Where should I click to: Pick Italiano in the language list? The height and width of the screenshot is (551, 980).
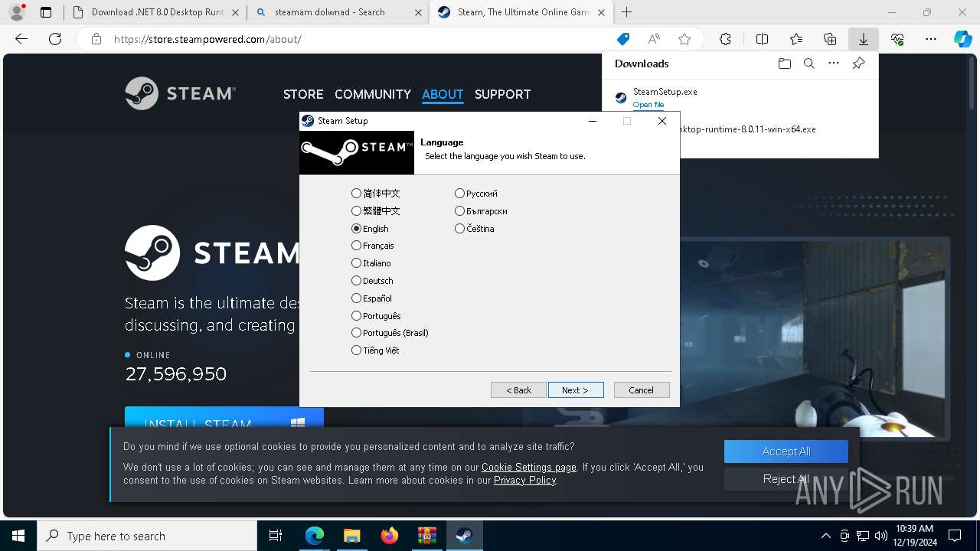click(371, 263)
